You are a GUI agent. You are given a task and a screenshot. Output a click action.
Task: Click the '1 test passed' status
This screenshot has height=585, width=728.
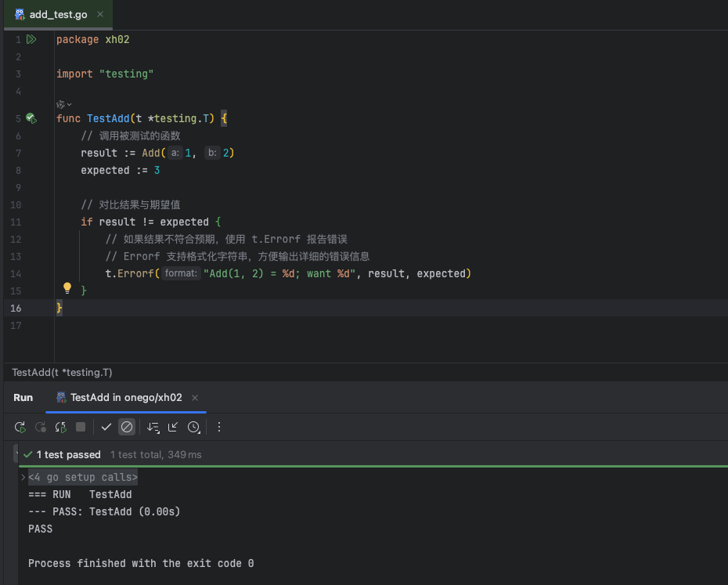(68, 455)
